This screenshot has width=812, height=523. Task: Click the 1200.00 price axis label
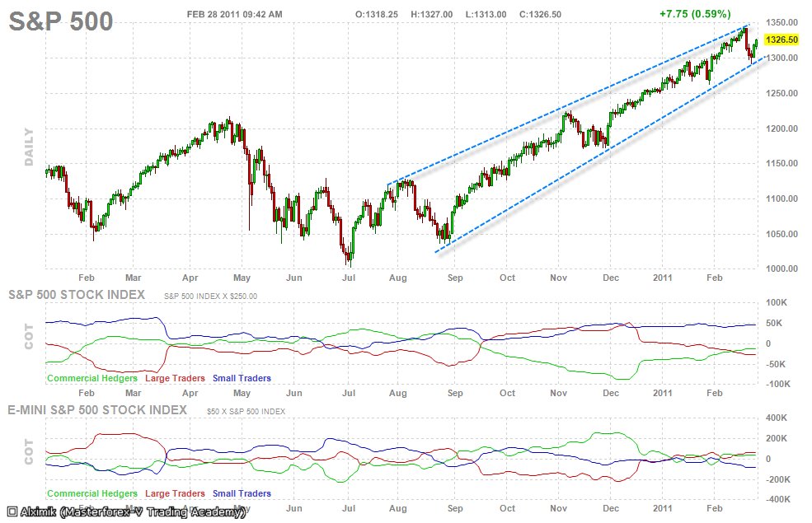pyautogui.click(x=782, y=128)
